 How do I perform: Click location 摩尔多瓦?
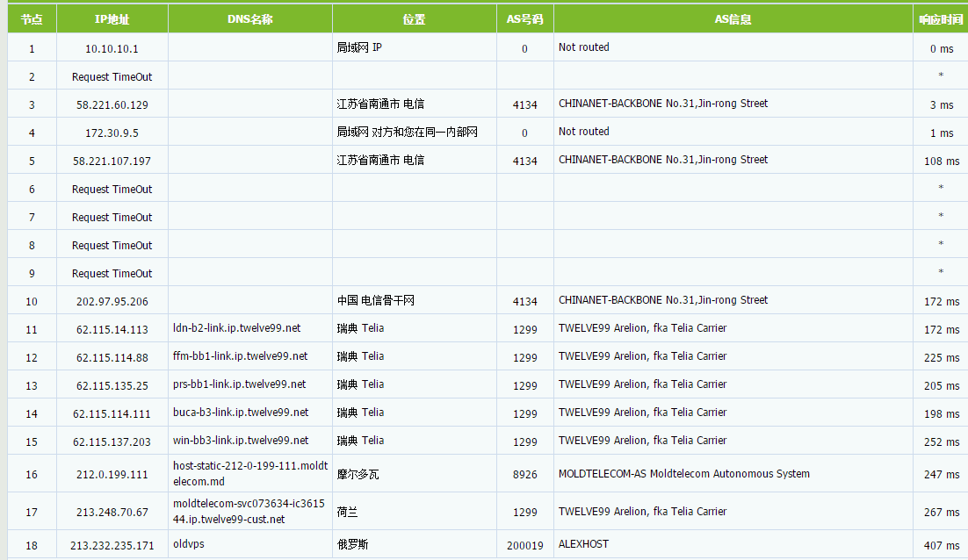click(x=358, y=474)
